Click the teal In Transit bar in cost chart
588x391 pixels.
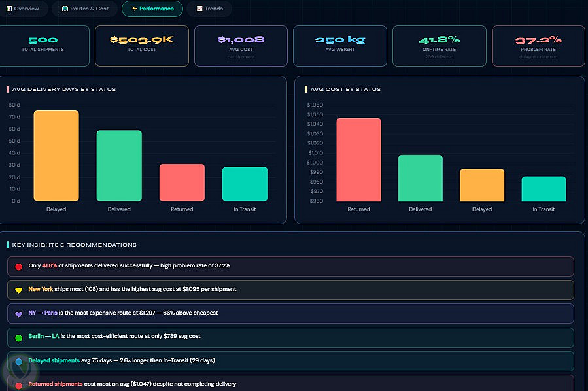544,188
